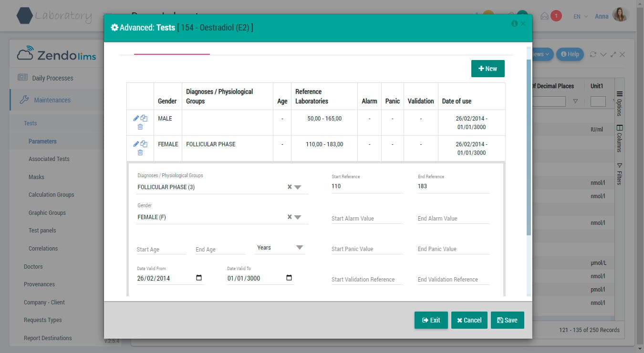
Task: Open Daily Processes in sidebar
Action: pos(52,78)
